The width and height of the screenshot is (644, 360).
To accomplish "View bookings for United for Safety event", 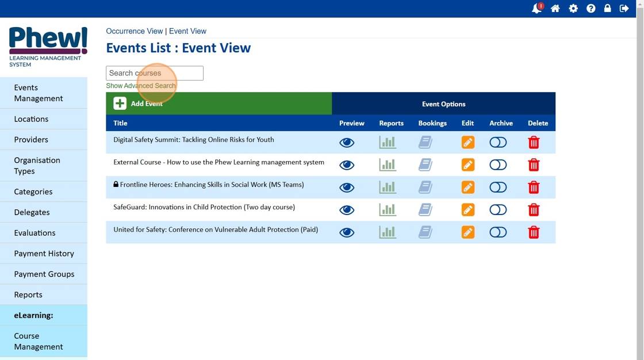I will [x=425, y=232].
